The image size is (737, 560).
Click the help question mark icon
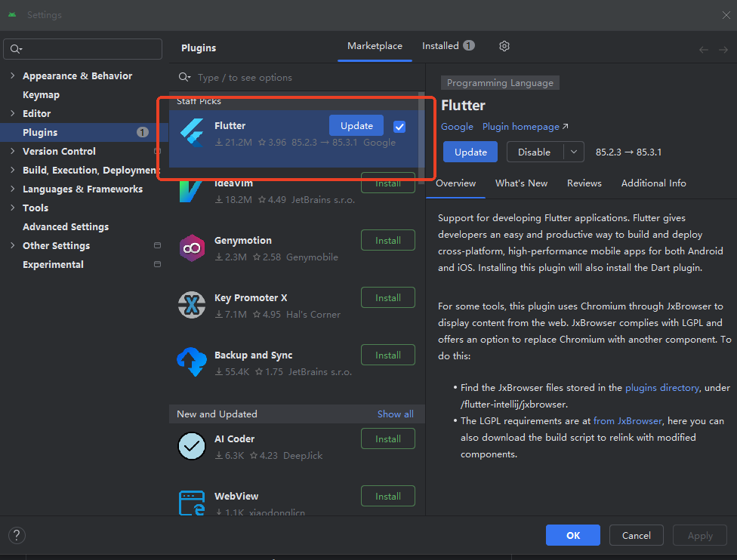click(x=17, y=535)
